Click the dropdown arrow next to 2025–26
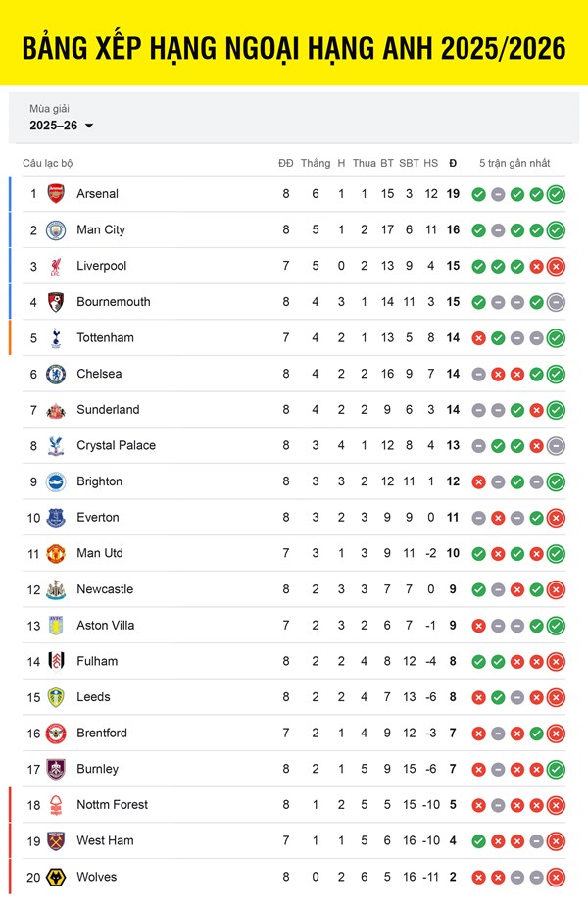 pos(89,127)
